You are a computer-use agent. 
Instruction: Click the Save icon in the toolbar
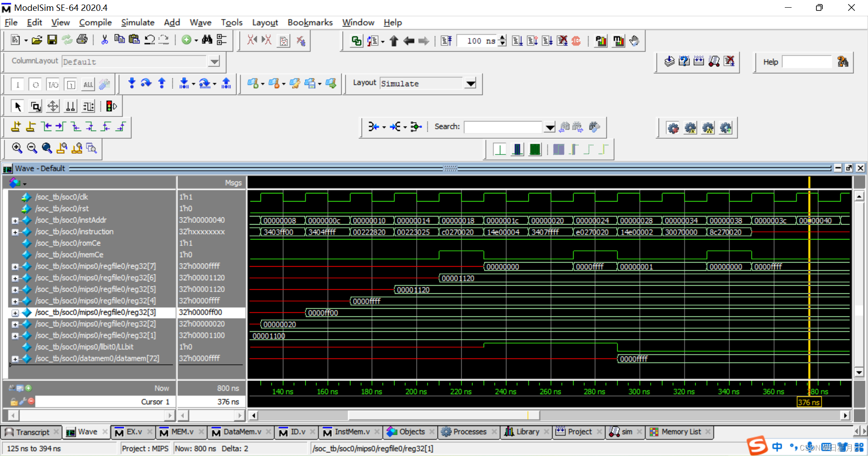(x=52, y=40)
